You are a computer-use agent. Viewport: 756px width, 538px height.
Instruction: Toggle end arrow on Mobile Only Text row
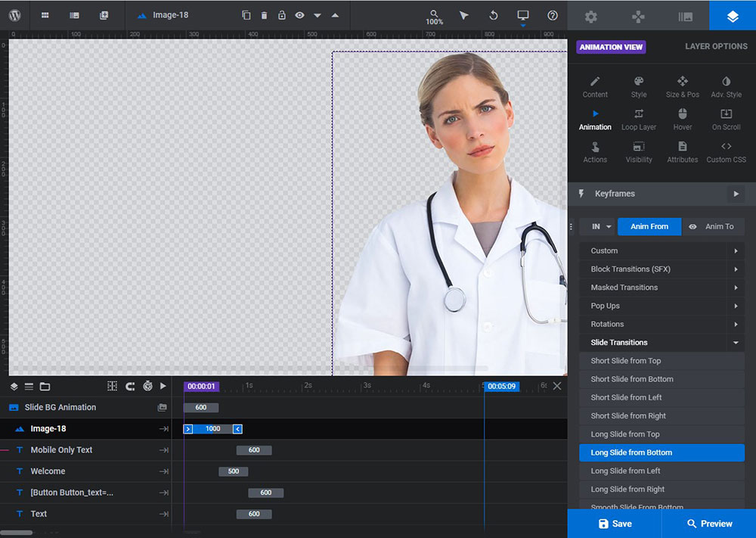pos(164,450)
